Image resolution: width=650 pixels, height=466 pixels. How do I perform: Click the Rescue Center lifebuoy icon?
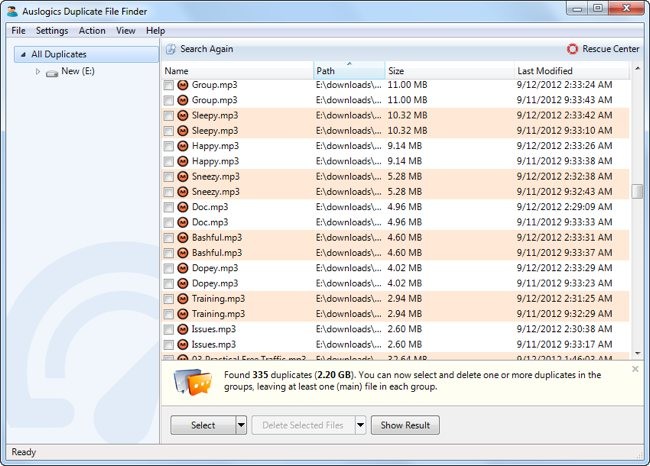tap(572, 49)
